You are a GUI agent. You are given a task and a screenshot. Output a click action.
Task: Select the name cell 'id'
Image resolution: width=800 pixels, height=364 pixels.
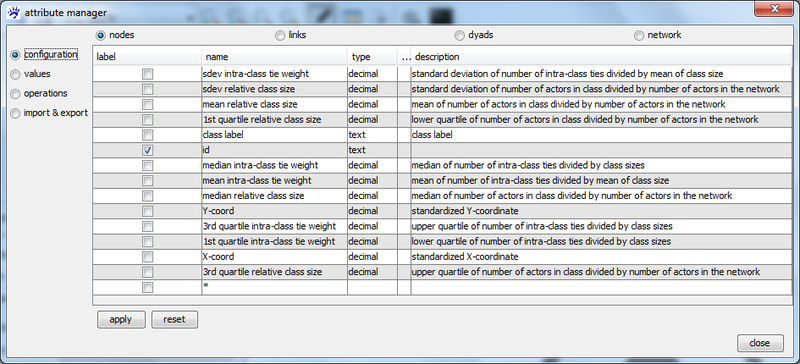point(274,150)
